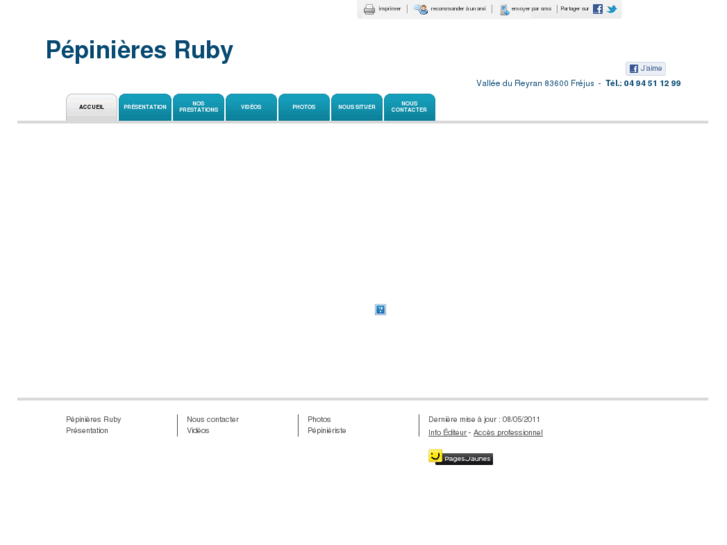The height and width of the screenshot is (545, 727).
Task: Click the PagesJaunes logo
Action: [x=460, y=457]
